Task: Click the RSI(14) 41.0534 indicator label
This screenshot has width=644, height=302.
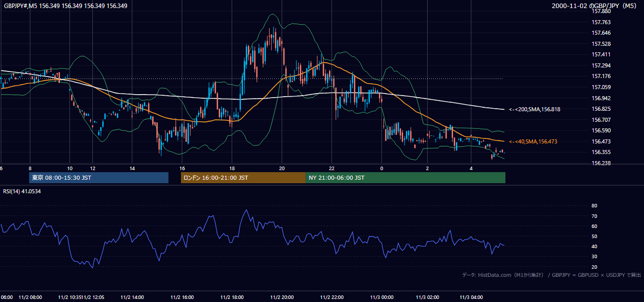Action: click(x=22, y=191)
